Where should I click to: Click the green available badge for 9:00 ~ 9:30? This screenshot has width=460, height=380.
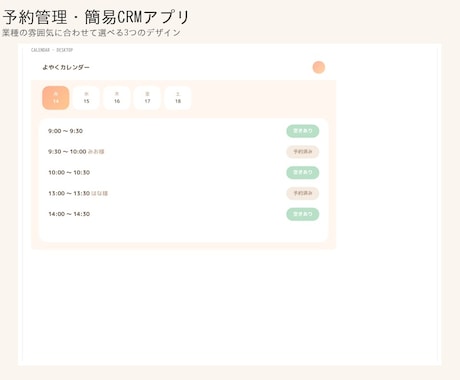click(303, 131)
